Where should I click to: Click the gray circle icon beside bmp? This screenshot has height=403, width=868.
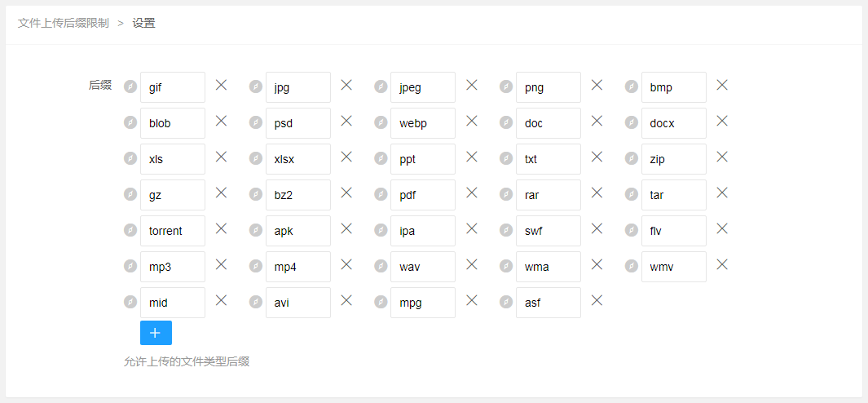631,86
